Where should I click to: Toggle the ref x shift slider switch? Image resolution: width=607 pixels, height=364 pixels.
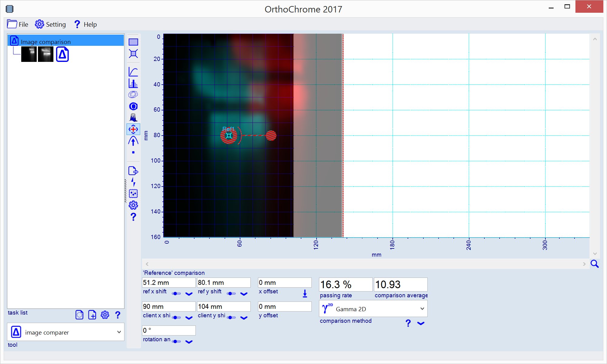click(x=176, y=294)
